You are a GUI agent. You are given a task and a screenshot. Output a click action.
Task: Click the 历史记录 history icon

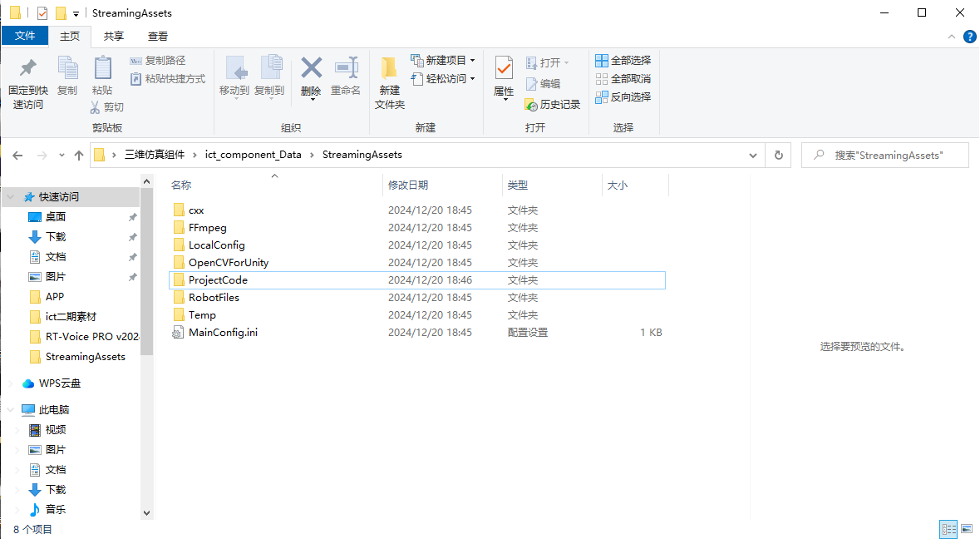532,105
